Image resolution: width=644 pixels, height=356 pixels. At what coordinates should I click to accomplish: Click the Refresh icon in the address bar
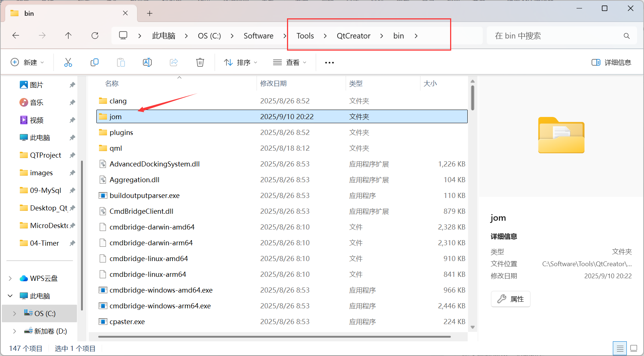pyautogui.click(x=95, y=36)
